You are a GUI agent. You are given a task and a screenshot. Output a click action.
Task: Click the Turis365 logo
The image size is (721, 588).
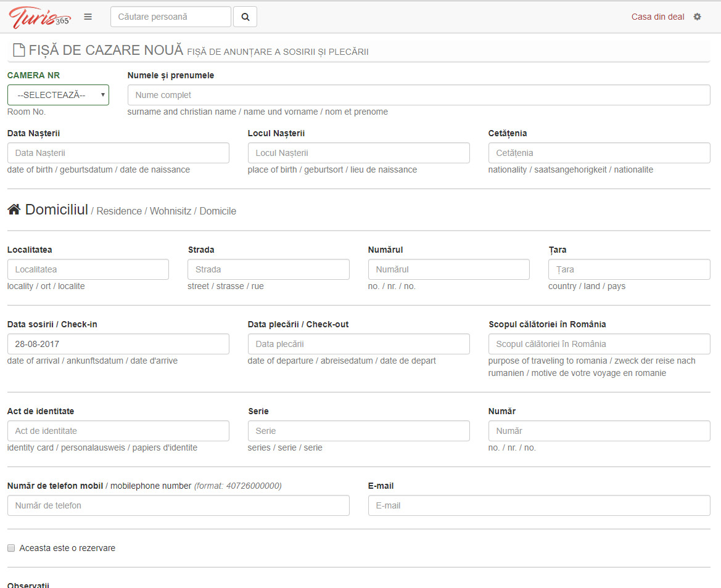[x=40, y=17]
